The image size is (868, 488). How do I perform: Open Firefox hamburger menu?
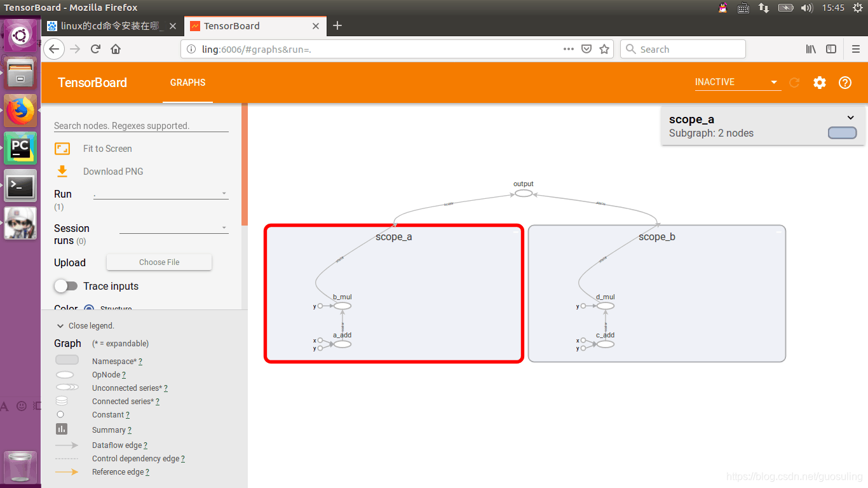[x=855, y=49]
